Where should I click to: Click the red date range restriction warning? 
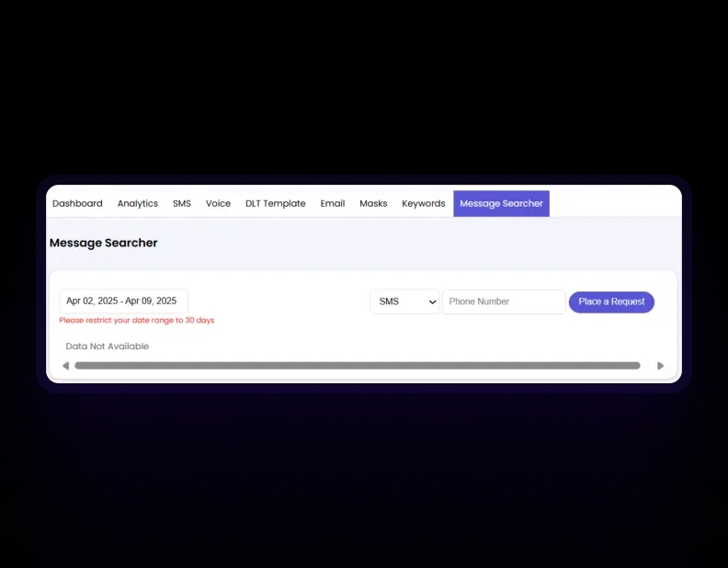click(x=137, y=321)
